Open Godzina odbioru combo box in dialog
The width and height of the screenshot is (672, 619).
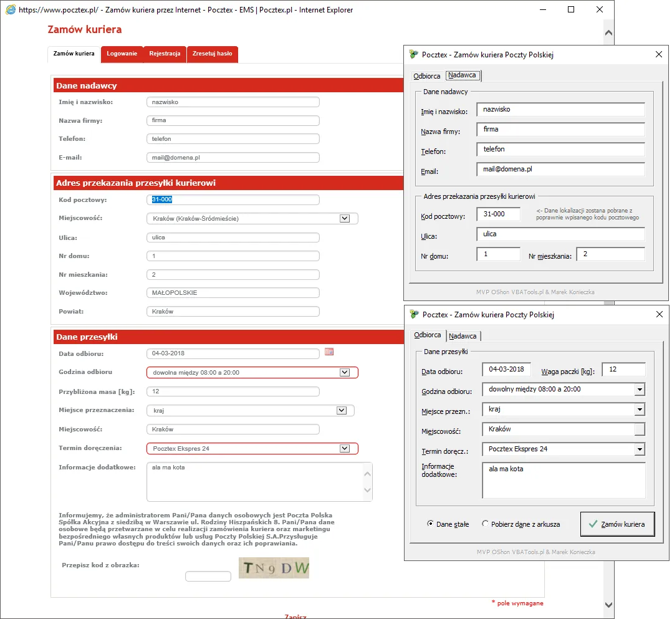[640, 389]
